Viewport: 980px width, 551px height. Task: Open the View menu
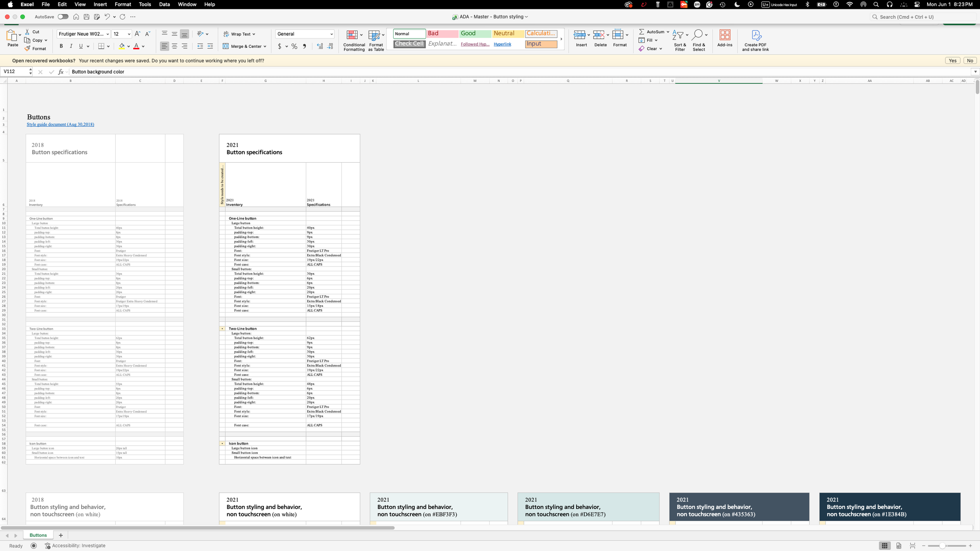click(x=80, y=4)
